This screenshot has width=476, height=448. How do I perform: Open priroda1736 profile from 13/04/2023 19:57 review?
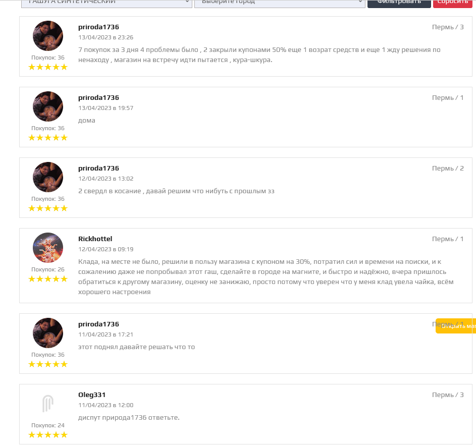coord(98,98)
